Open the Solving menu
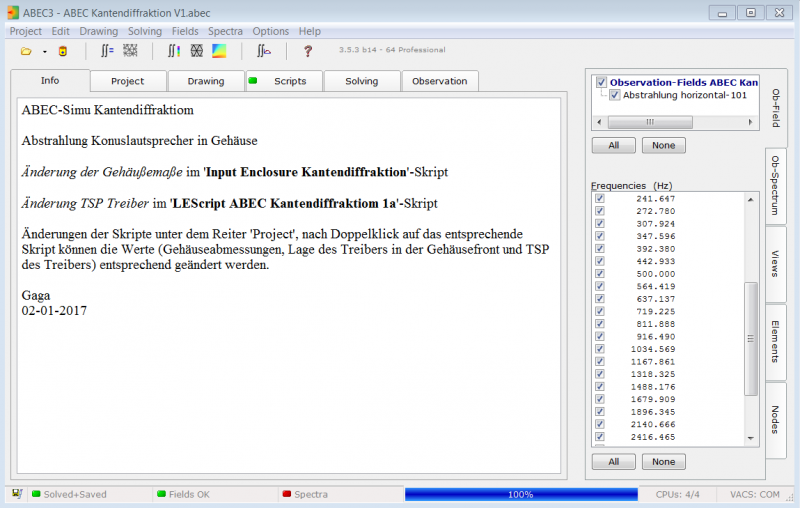Viewport: 800px width, 508px height. coord(145,31)
